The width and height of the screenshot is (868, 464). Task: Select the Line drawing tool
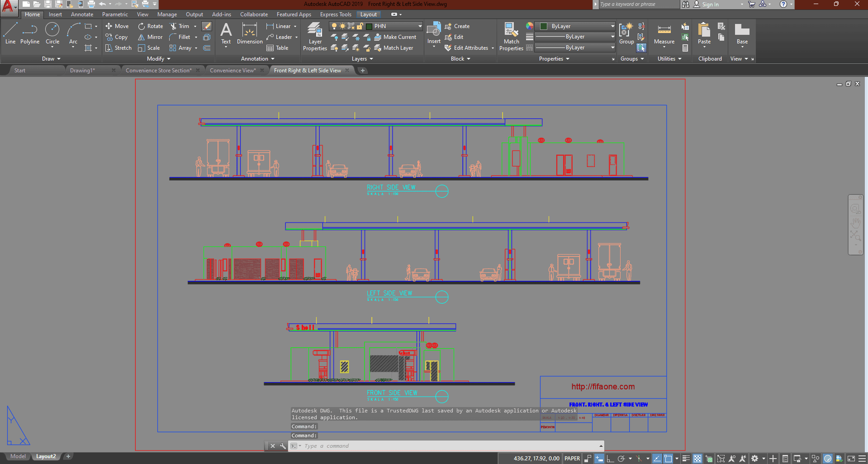tap(10, 34)
